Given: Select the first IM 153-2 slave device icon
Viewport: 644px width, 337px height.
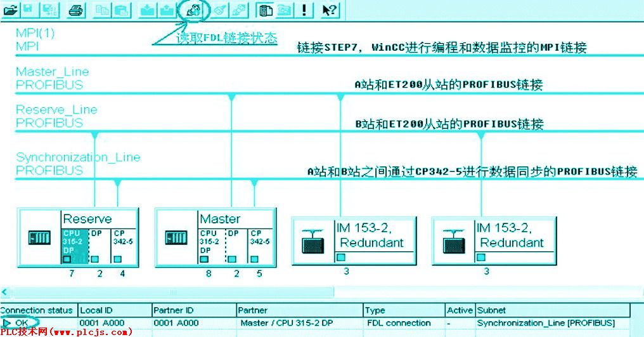Looking at the screenshot, I should 313,242.
